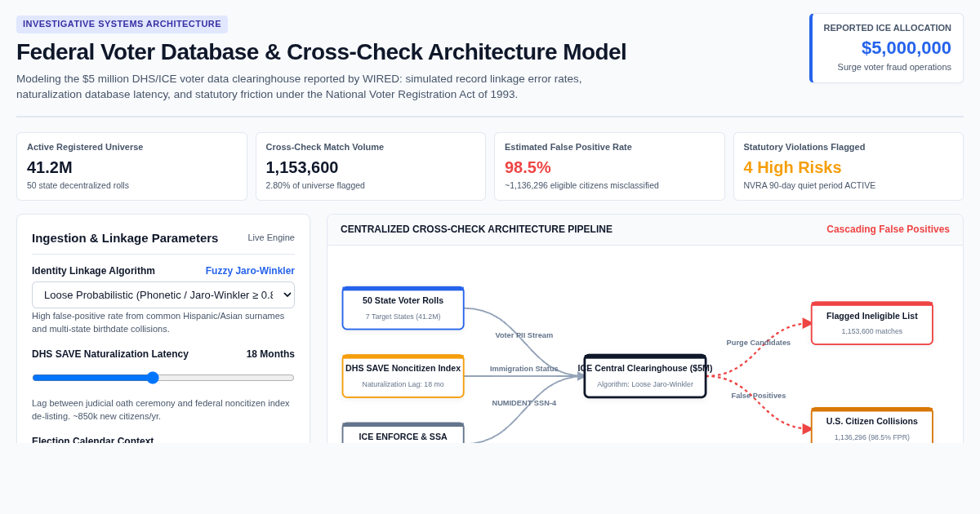Click the Flagged Ineligible List node

872,323
